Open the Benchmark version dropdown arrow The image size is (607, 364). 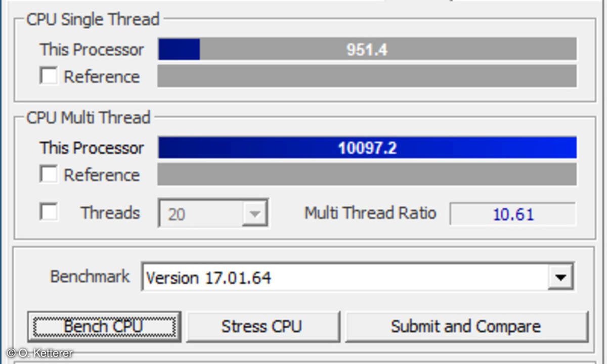[x=560, y=277]
